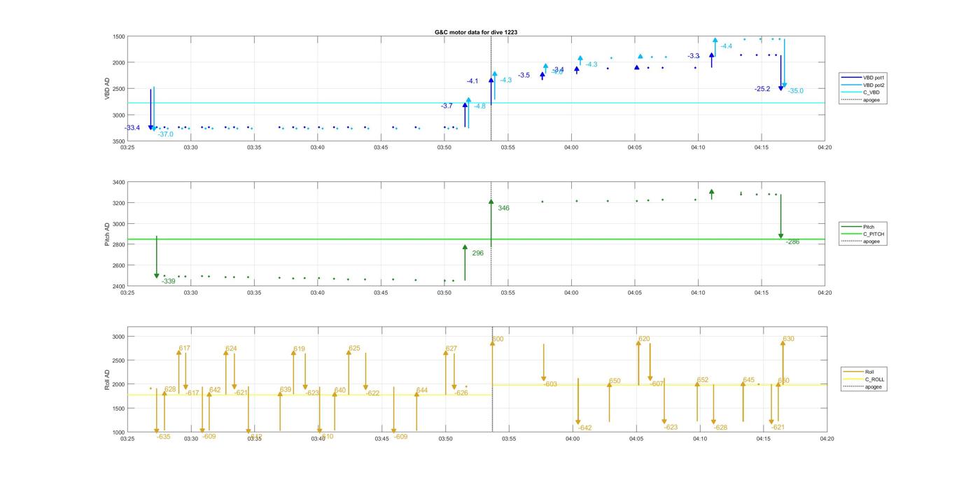Click the '1500' tick on VBD AD axis
This screenshot has width=980, height=485.
pyautogui.click(x=119, y=36)
